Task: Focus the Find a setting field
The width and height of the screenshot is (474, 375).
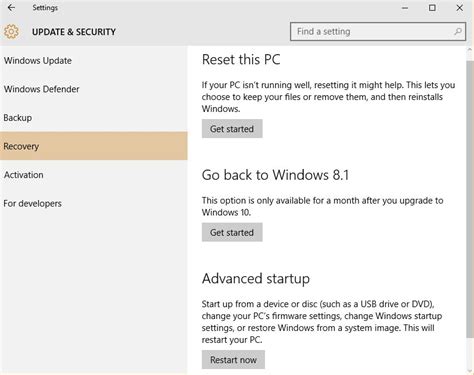Action: (x=378, y=32)
